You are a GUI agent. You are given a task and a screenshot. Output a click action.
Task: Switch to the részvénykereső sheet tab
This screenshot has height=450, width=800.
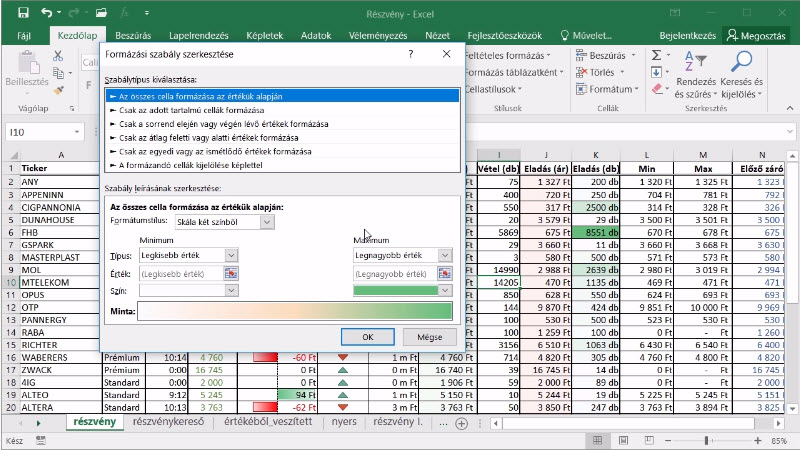[168, 422]
